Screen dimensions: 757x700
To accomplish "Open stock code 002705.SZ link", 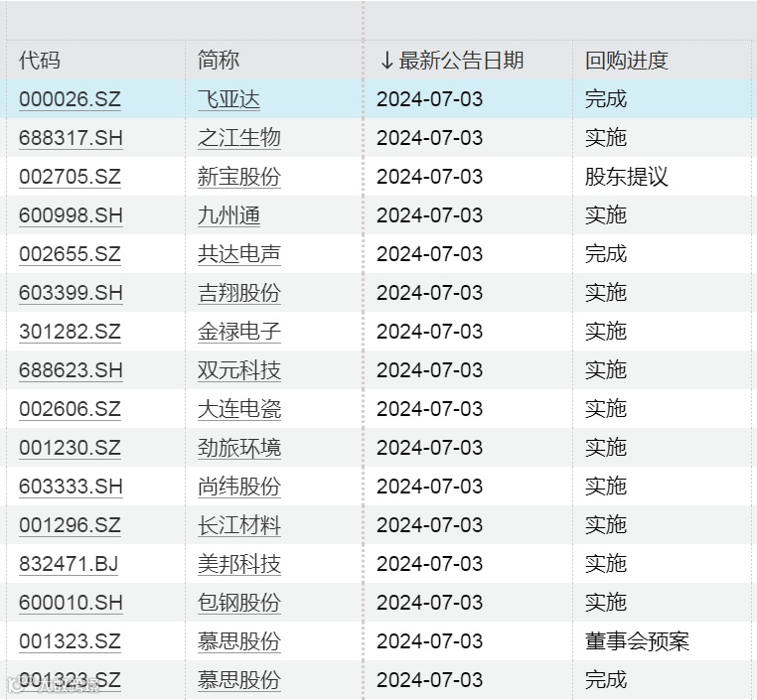I will point(70,177).
